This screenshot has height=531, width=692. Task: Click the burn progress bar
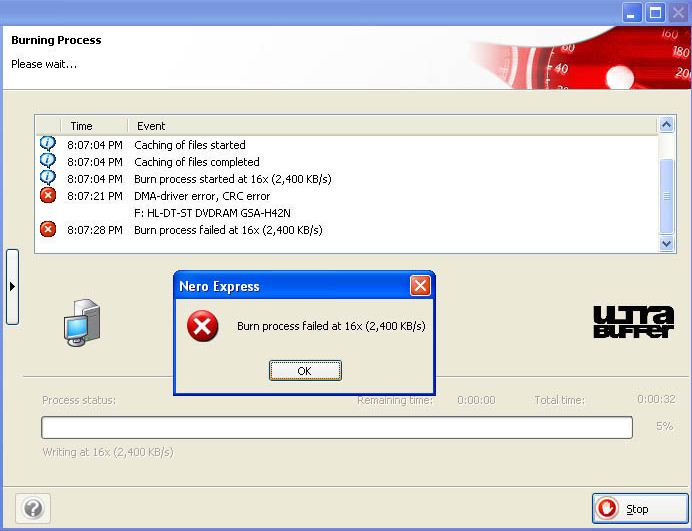tap(336, 428)
